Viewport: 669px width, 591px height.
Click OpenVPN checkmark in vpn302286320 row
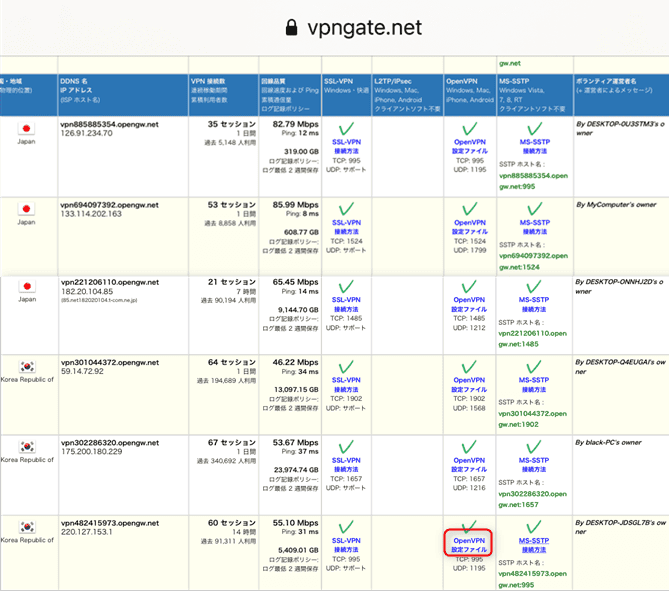tap(469, 447)
